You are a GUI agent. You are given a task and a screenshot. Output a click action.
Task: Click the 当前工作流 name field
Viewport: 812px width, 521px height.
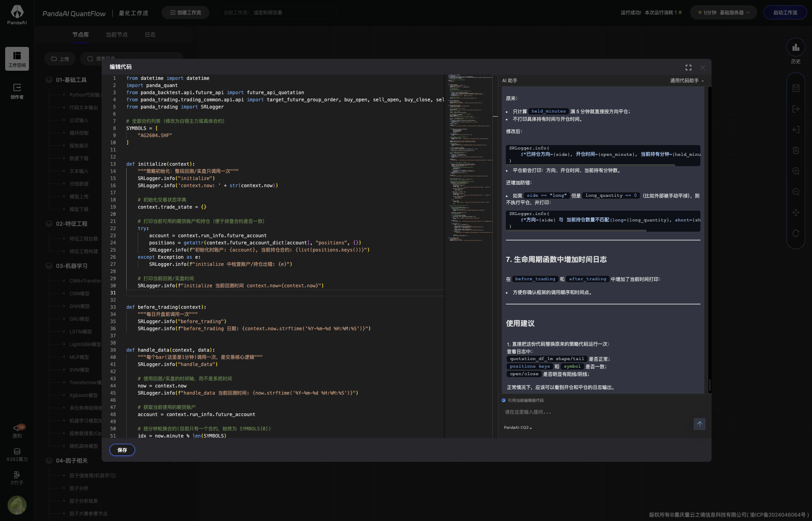pyautogui.click(x=277, y=13)
